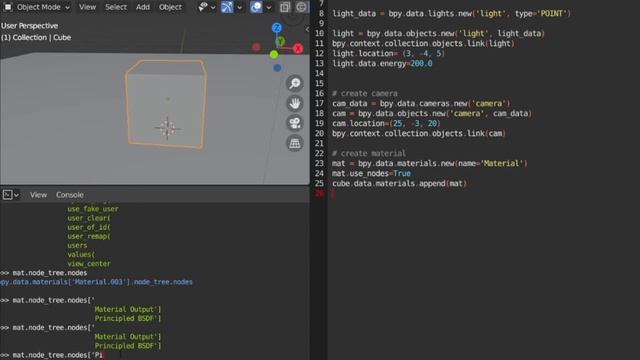The image size is (640, 360).
Task: Click 'use_fake_user' autocomplete entry
Action: pos(93,209)
